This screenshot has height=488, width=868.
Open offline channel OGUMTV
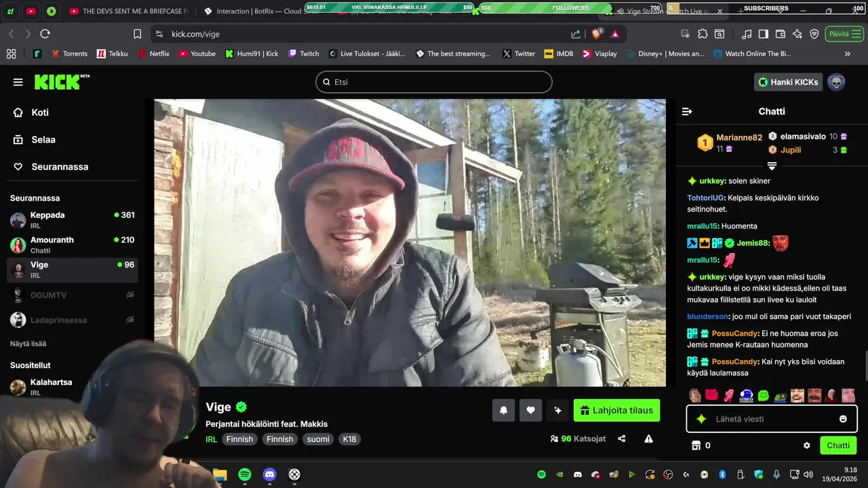(x=73, y=295)
